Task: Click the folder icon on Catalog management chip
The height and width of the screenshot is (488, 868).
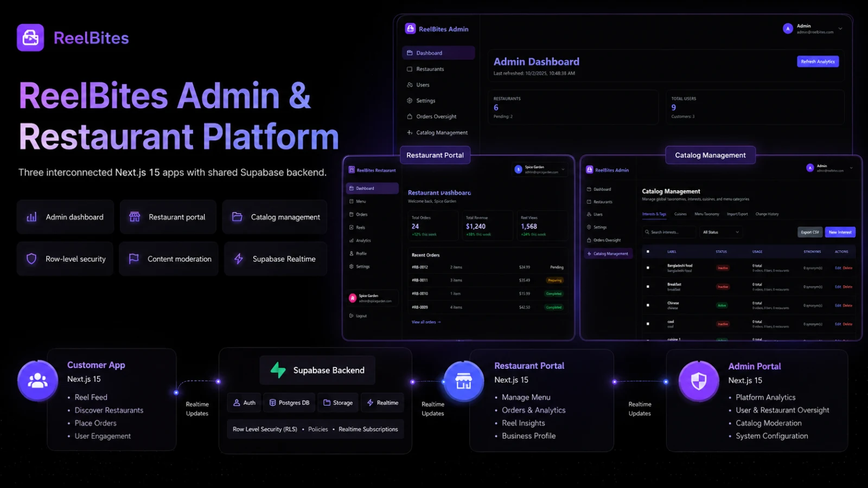Action: tap(237, 217)
